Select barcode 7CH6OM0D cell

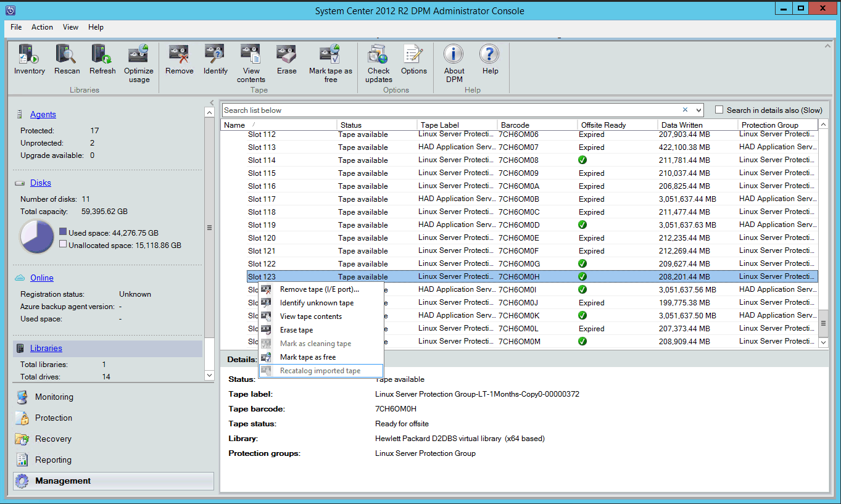click(519, 225)
